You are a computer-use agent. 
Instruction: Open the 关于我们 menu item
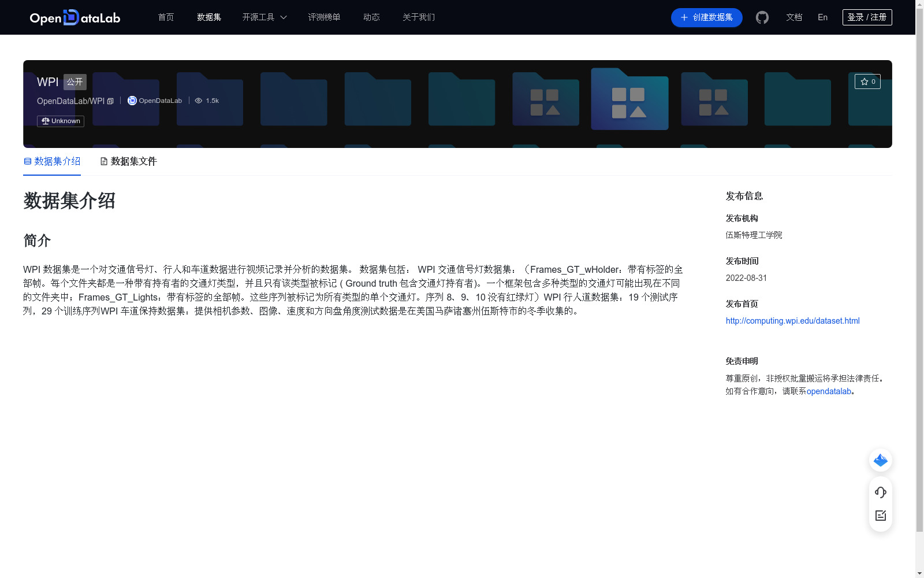click(x=419, y=17)
